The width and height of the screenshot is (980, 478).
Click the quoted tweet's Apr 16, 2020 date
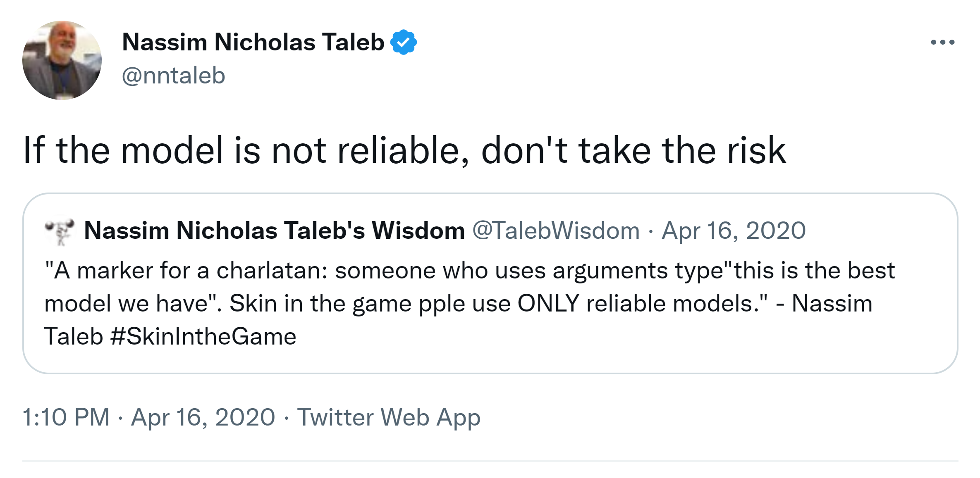(x=734, y=231)
